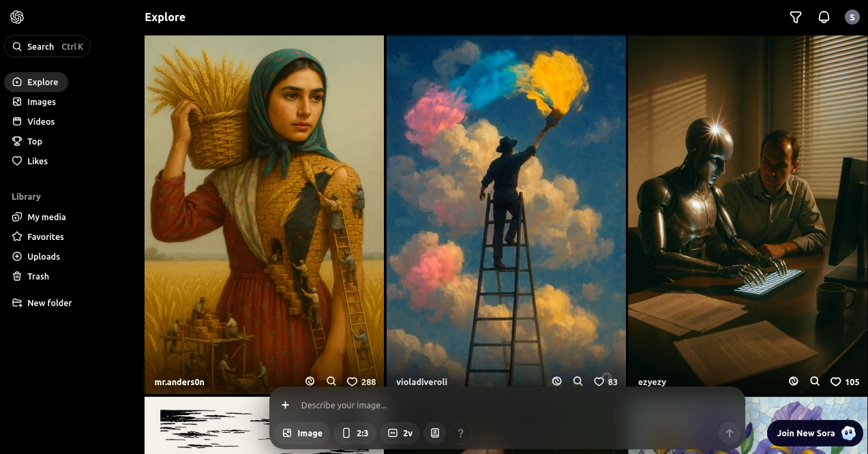868x454 pixels.
Task: Click the help question mark icon
Action: tap(460, 433)
